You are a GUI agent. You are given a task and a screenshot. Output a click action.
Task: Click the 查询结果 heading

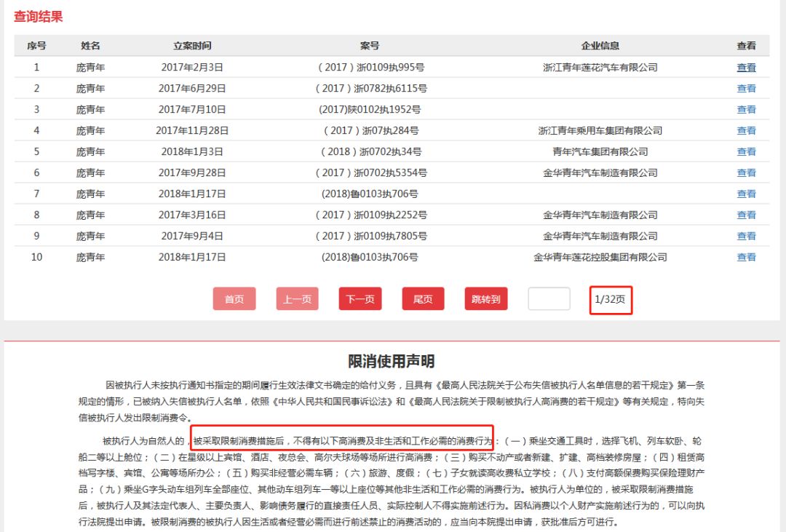[38, 17]
